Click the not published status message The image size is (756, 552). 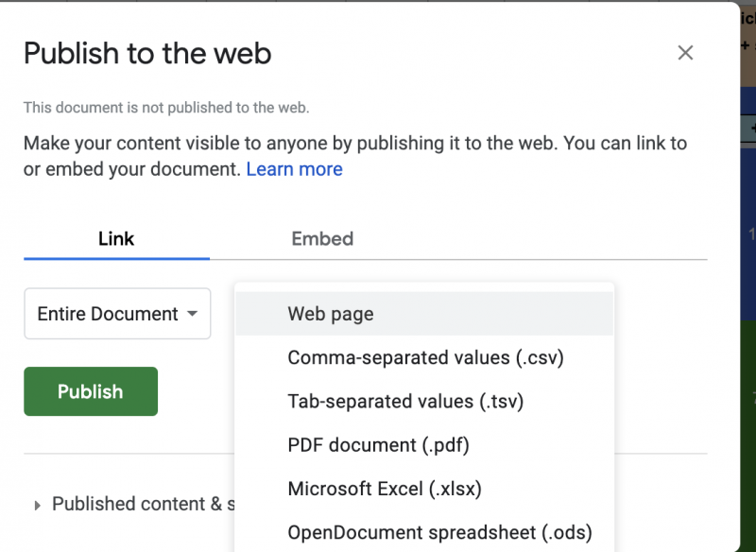coord(166,108)
